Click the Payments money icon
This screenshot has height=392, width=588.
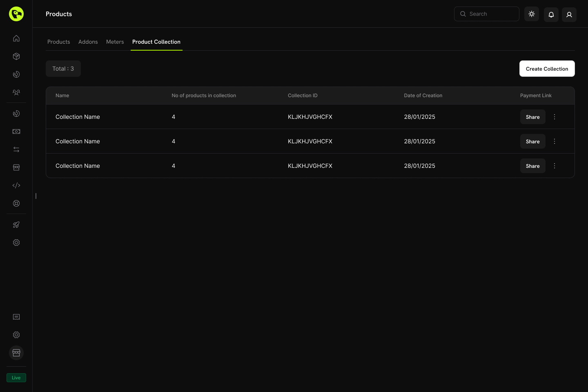click(16, 131)
